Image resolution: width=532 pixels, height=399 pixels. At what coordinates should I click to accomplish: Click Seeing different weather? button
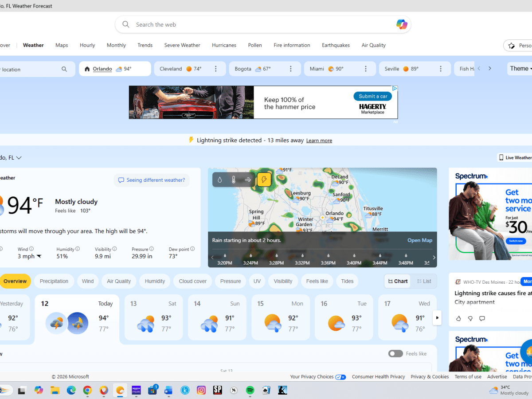click(152, 180)
